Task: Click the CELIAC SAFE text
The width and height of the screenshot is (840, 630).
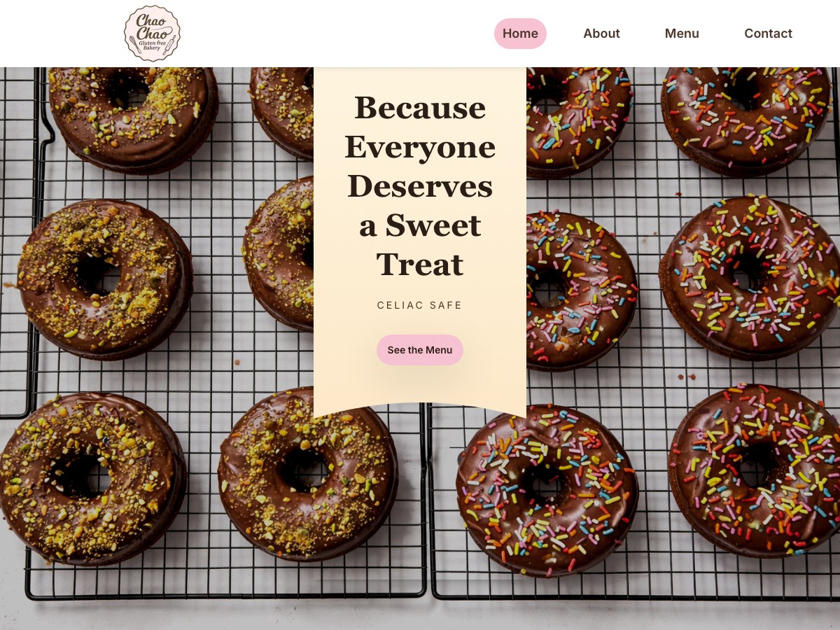Action: [x=420, y=305]
